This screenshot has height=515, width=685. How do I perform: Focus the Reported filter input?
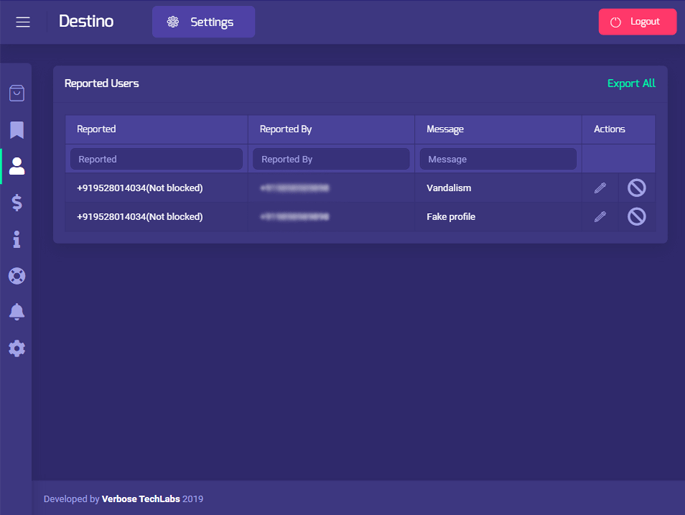pyautogui.click(x=156, y=159)
